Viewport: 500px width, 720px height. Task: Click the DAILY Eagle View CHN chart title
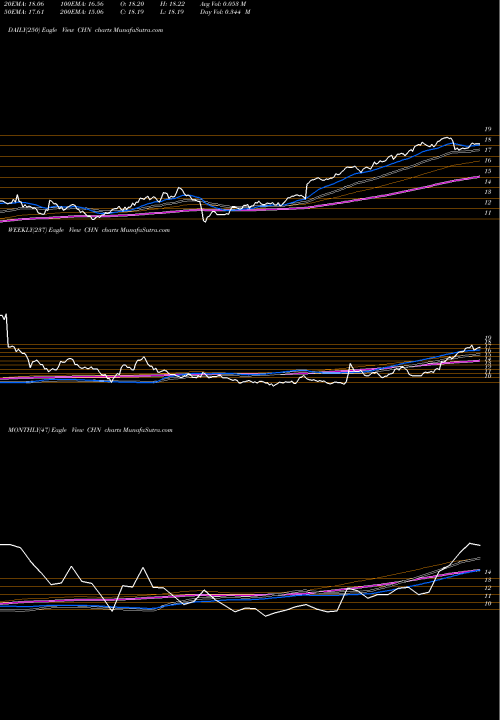click(x=86, y=30)
